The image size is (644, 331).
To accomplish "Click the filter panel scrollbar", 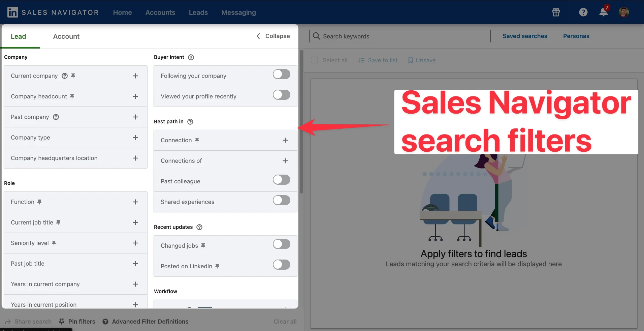I will [x=301, y=121].
